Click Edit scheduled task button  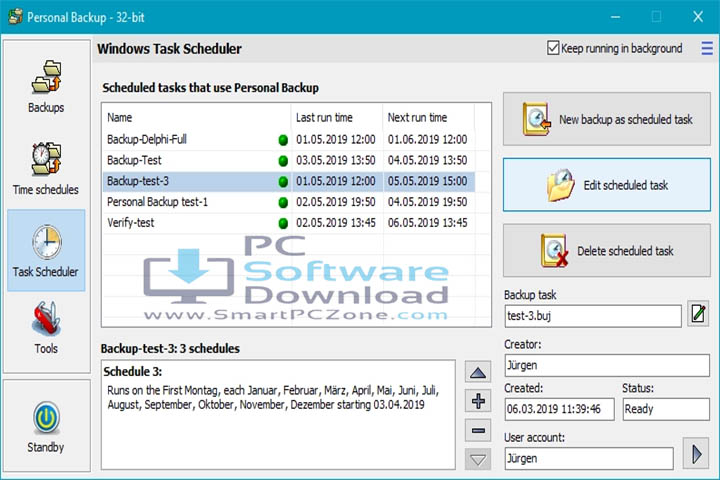[x=607, y=185]
